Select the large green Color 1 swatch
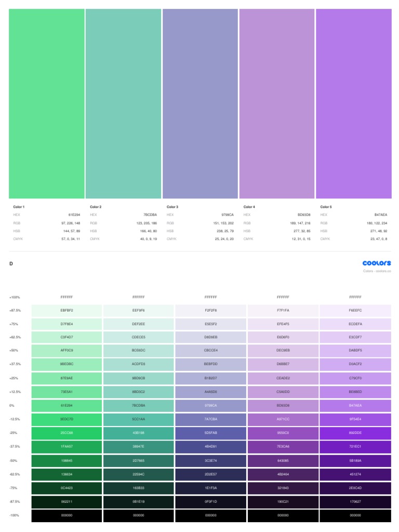This screenshot has height=532, width=399. point(47,103)
